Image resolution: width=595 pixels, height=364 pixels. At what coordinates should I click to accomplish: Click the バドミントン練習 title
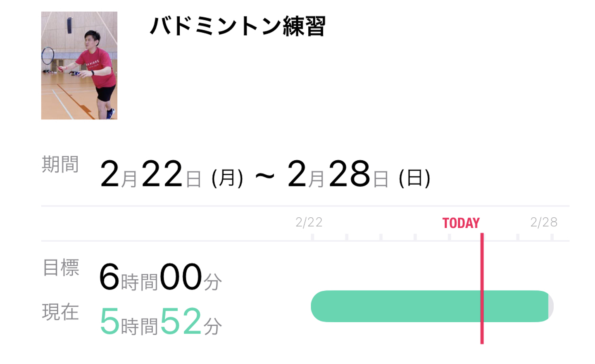pos(238,26)
